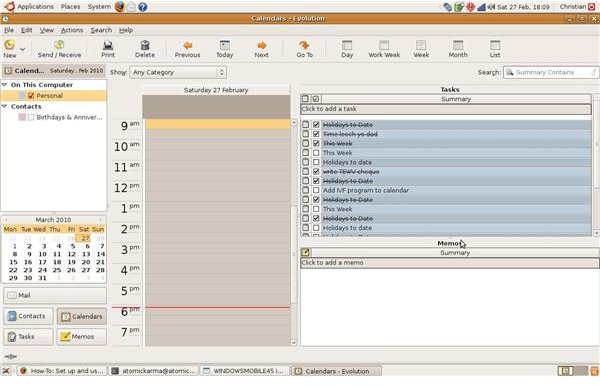The width and height of the screenshot is (600, 386).
Task: Click the Tasks Summary column header
Action: pyautogui.click(x=456, y=99)
